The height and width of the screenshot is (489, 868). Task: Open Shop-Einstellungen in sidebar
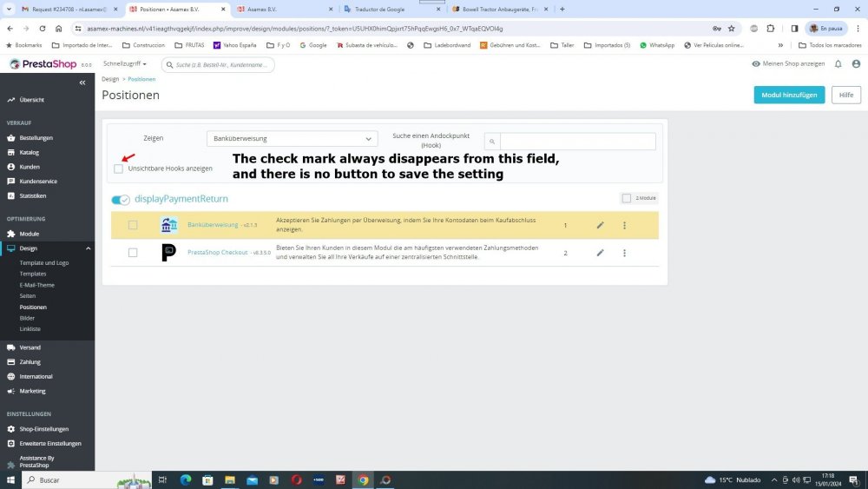tap(43, 429)
